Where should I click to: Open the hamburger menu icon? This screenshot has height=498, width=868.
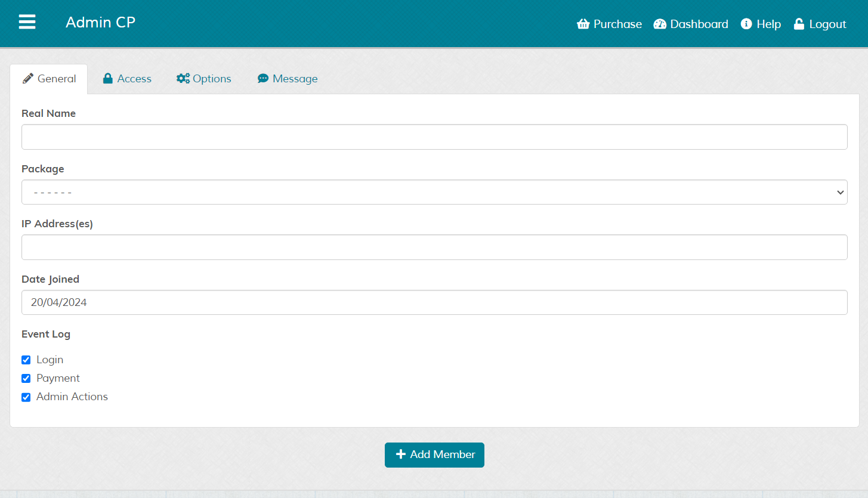27,23
